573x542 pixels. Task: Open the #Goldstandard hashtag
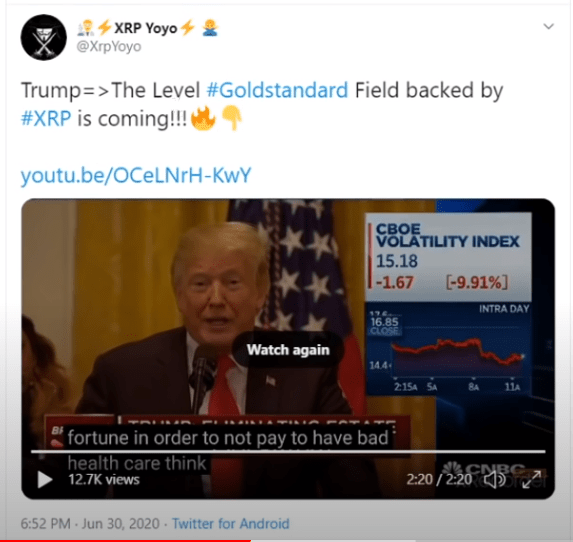277,90
